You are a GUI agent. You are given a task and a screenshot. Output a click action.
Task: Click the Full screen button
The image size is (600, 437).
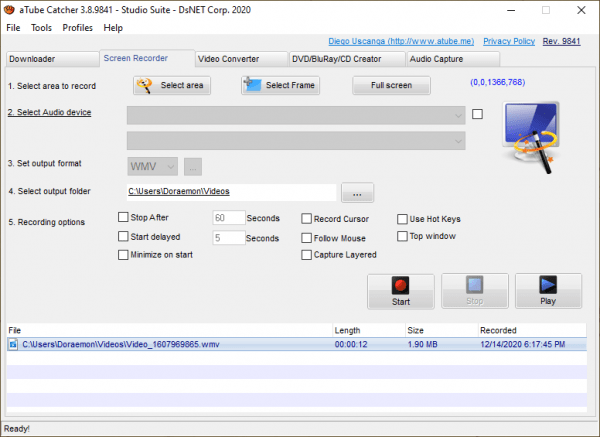[391, 85]
